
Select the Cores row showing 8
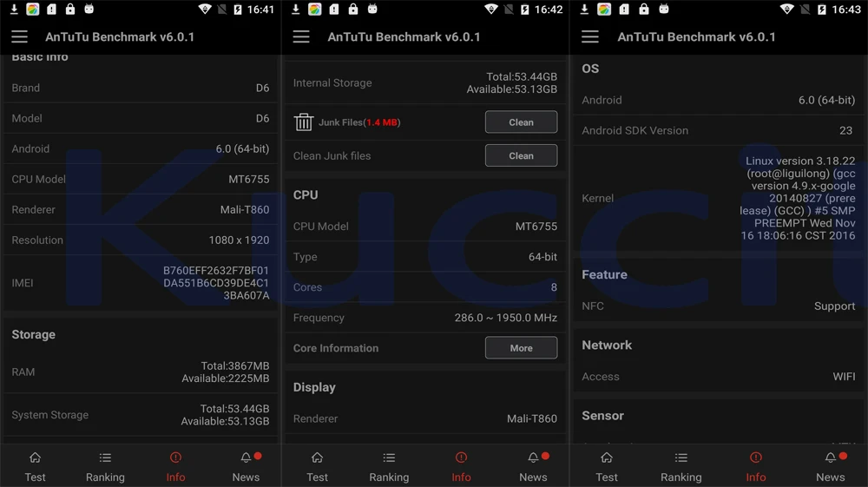coord(425,286)
